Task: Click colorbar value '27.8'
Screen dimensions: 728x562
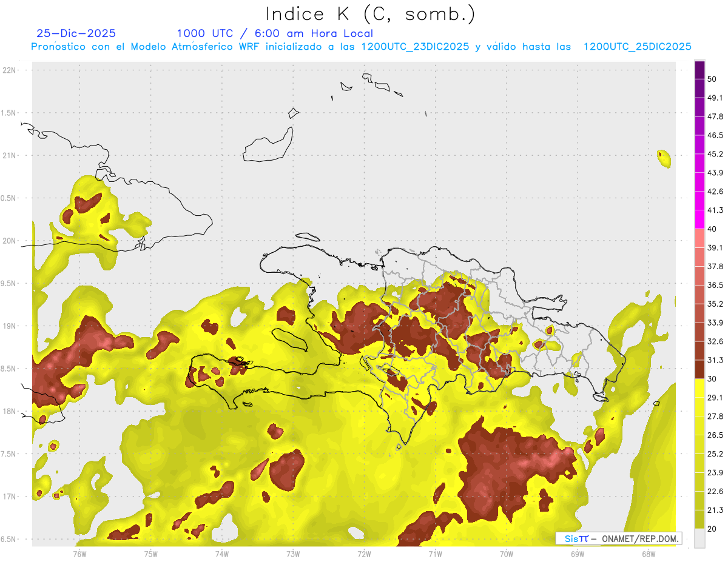Action: [715, 416]
